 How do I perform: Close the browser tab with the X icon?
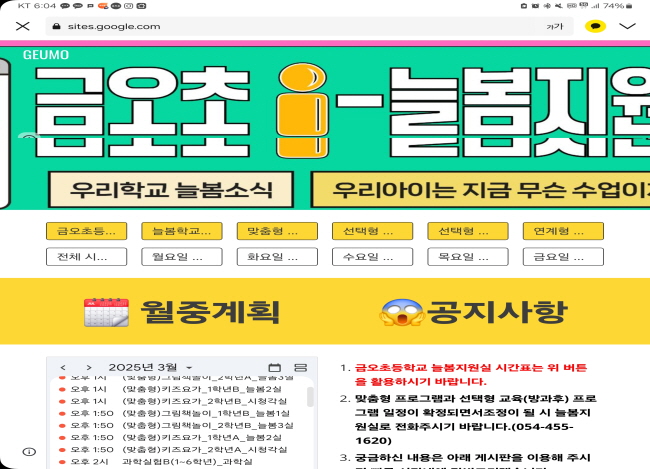[23, 26]
